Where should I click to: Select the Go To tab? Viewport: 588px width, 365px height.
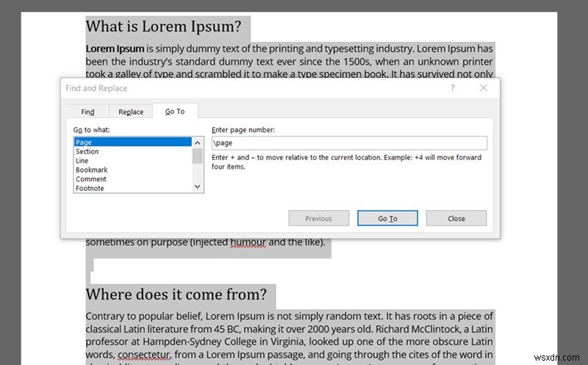(x=175, y=112)
